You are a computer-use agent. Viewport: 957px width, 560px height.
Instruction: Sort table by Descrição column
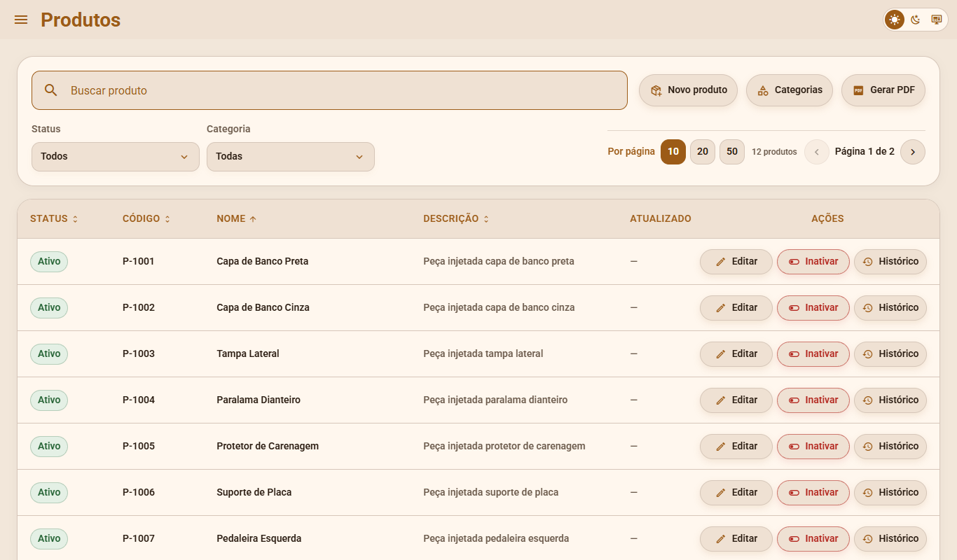point(456,219)
